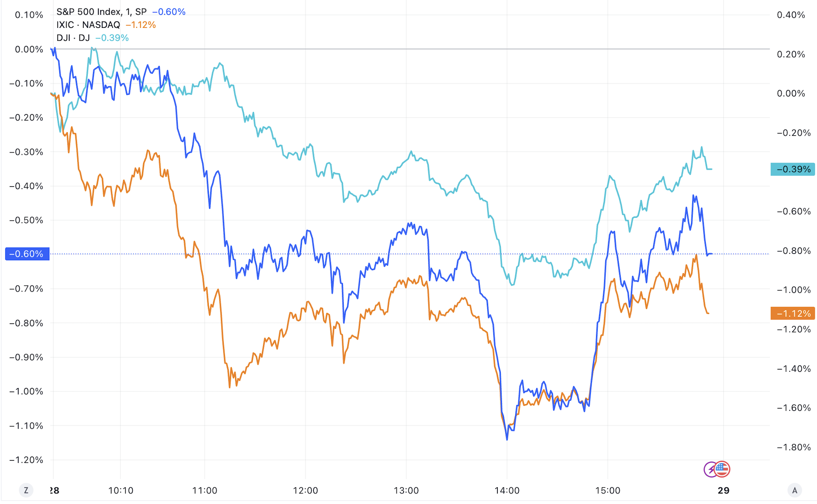Click the blue −0.60% S&P price label
This screenshot has height=504, width=817.
(27, 254)
